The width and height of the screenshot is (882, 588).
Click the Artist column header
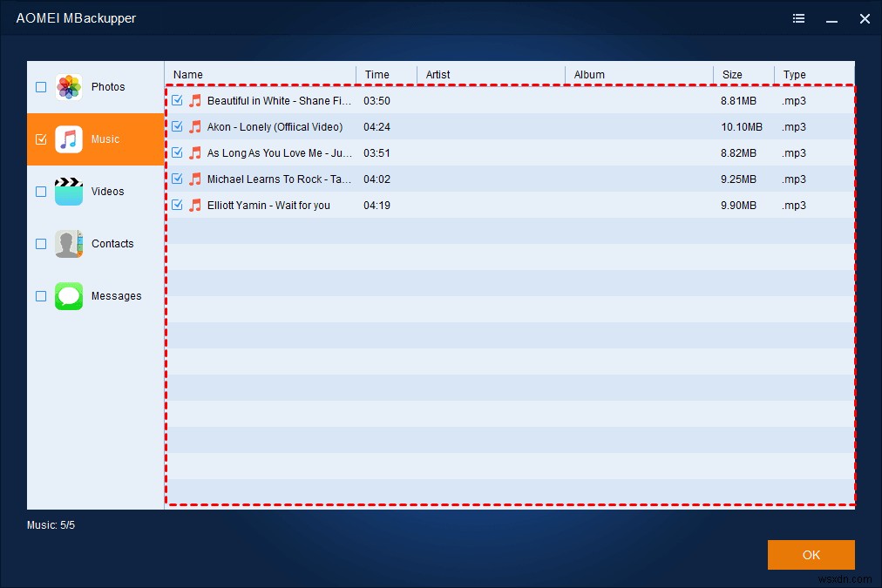438,74
